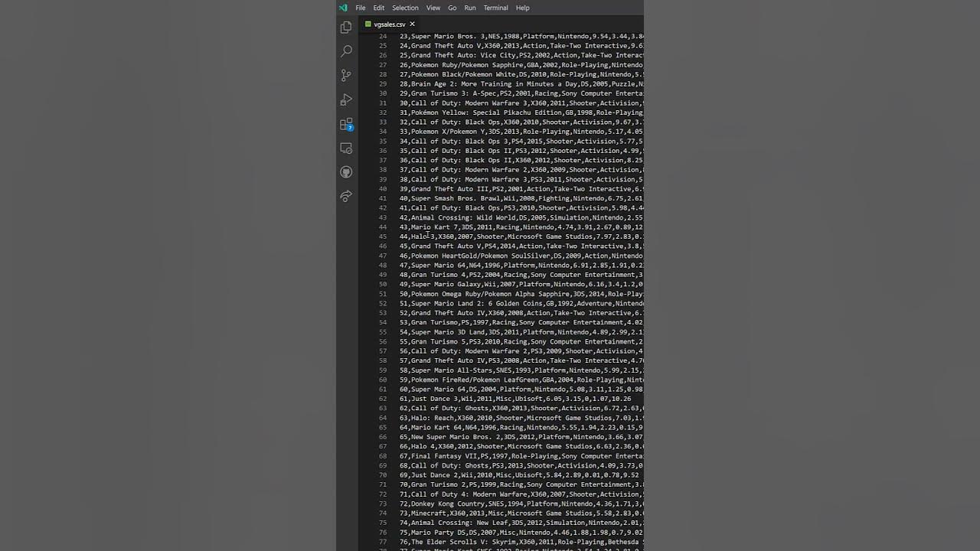Click line number 62 in the gutter

383,399
